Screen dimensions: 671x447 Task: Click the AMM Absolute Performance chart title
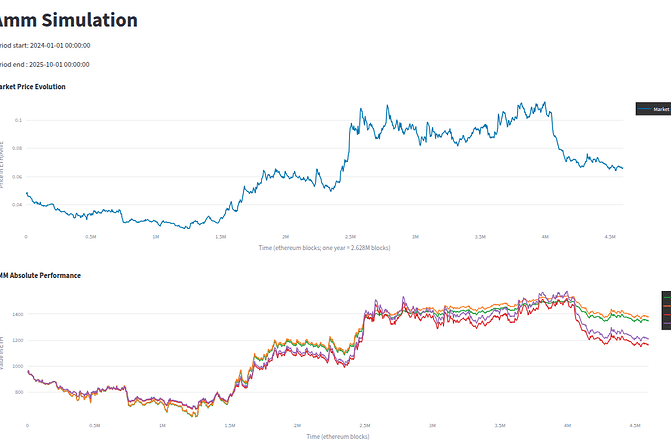[40, 275]
